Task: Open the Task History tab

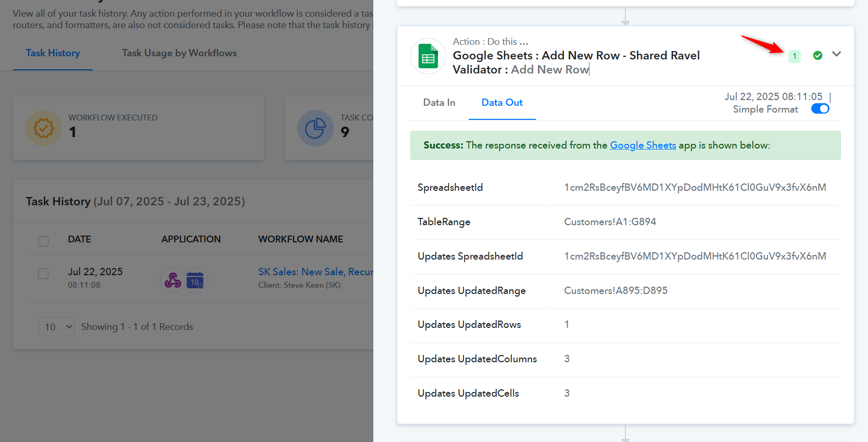Action: pos(53,53)
